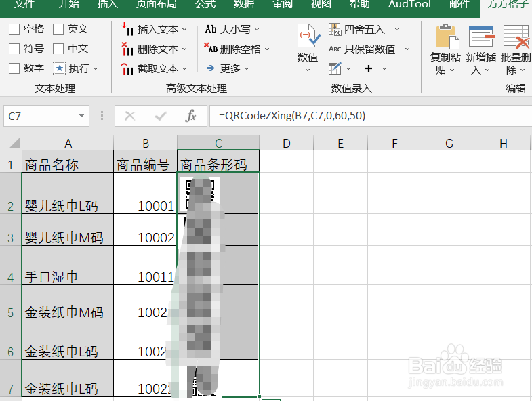The image size is (532, 401).
Task: Select column D header
Action: pos(287,143)
